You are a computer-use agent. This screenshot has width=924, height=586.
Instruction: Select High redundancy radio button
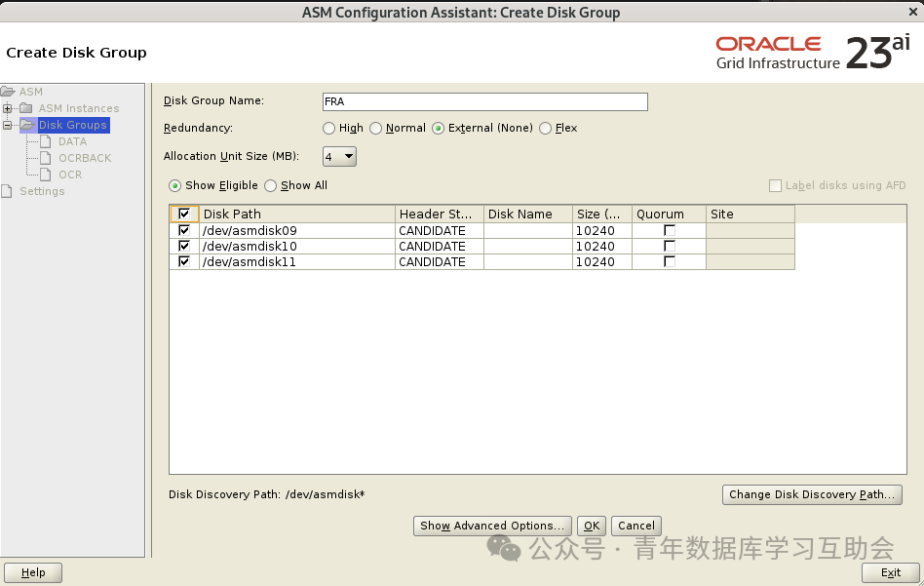[x=328, y=128]
